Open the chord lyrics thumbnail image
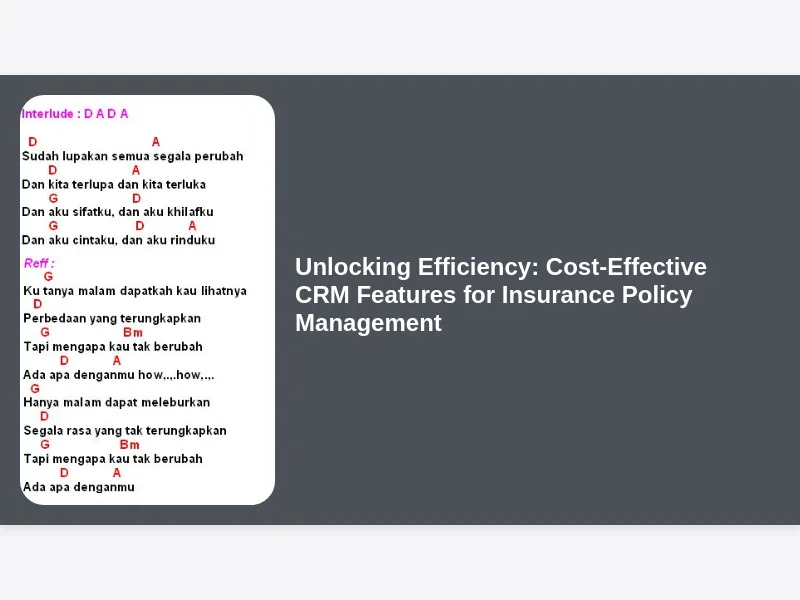 pos(147,300)
